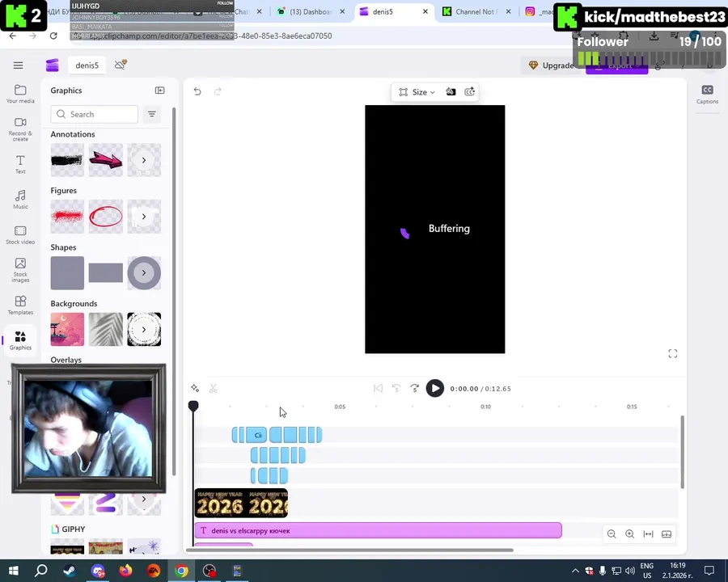Click the auto captions icon in preview toolbar
Image resolution: width=728 pixels, height=582 pixels.
pyautogui.click(x=469, y=92)
